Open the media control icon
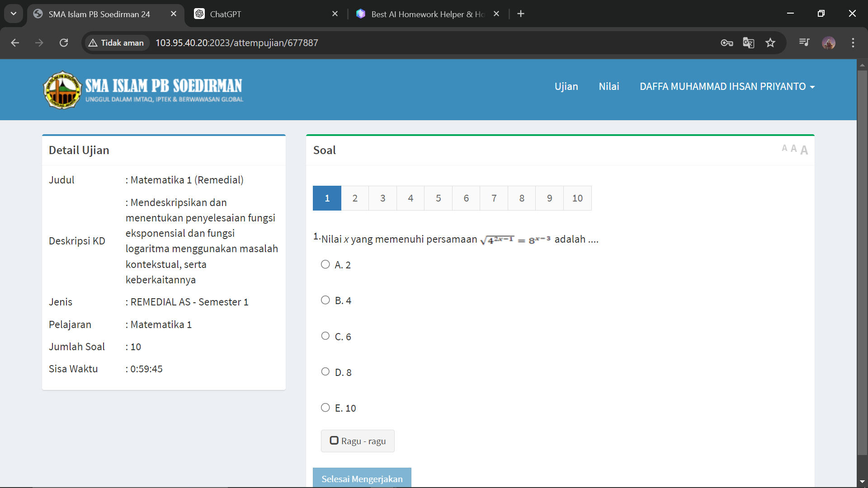Viewport: 868px width, 488px height. [x=804, y=42]
